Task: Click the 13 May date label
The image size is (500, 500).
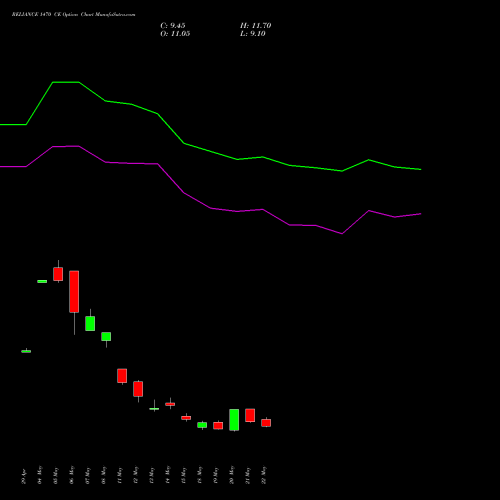Action: pyautogui.click(x=152, y=475)
